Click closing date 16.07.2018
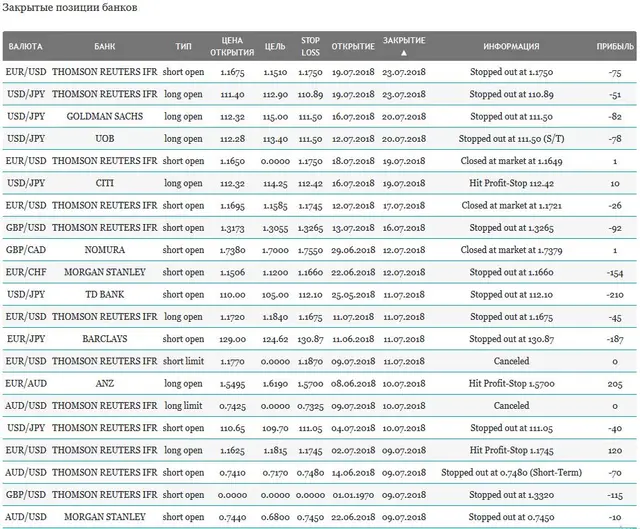This screenshot has width=640, height=529. point(404,228)
